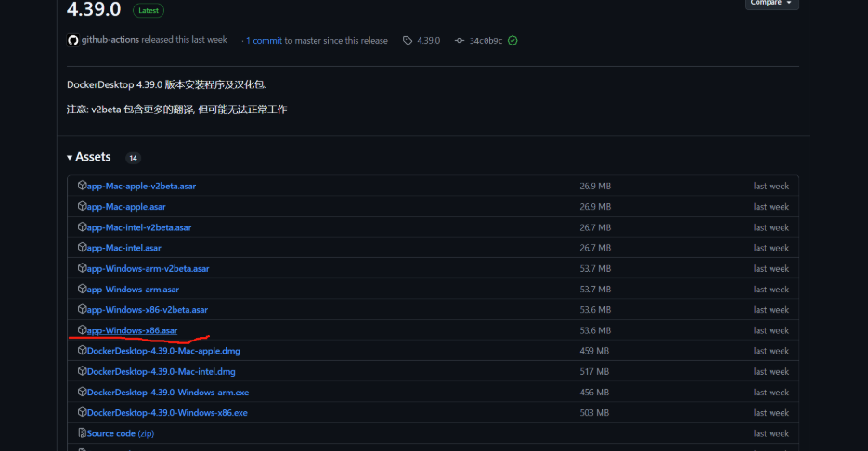Click the github-actions avatar icon
This screenshot has height=451, width=868.
(73, 41)
